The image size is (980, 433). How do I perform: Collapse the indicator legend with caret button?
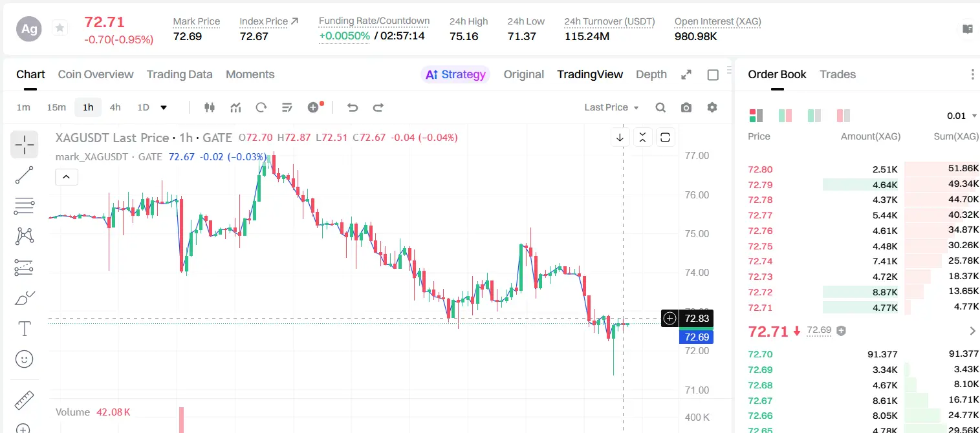click(67, 176)
